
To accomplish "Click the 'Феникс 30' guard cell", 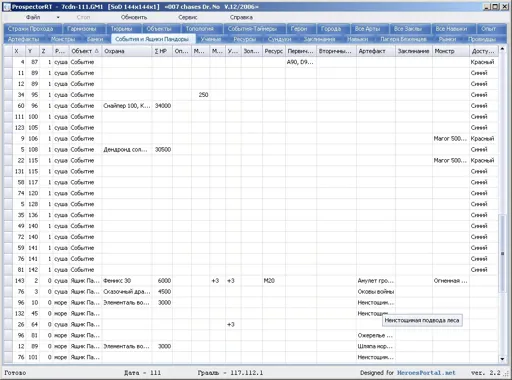I will 127,281.
